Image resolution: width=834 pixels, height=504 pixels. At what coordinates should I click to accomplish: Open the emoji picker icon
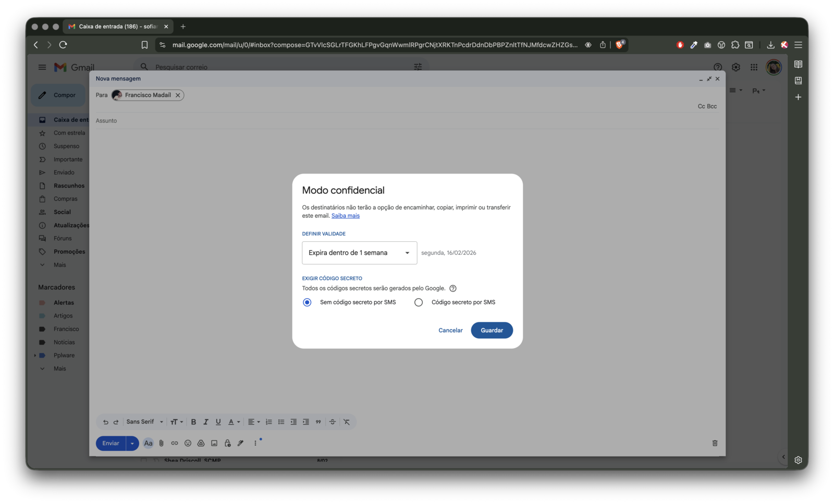[x=188, y=443]
